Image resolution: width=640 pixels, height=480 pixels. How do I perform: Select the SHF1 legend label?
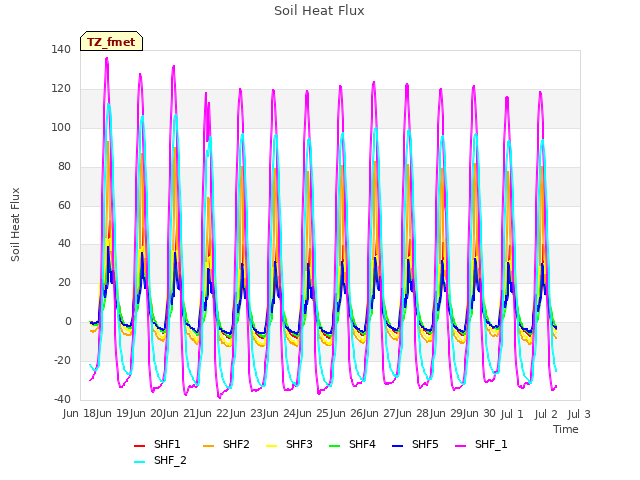point(167,444)
